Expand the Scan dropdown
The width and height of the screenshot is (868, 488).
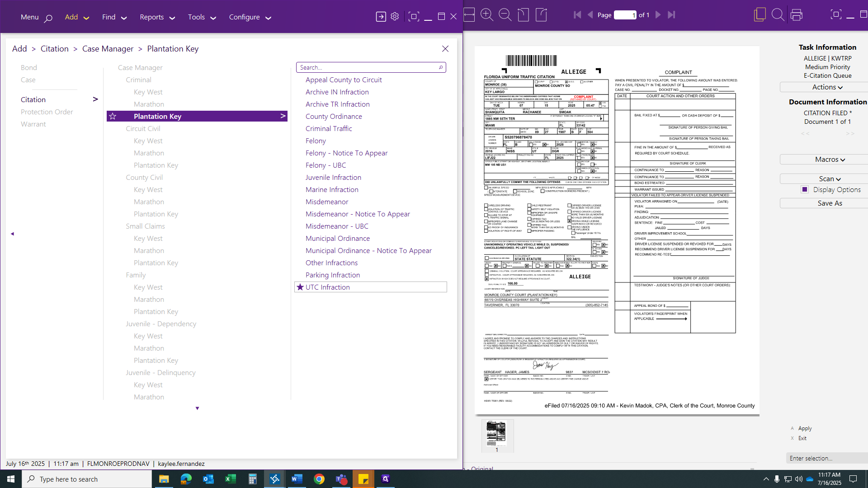830,179
